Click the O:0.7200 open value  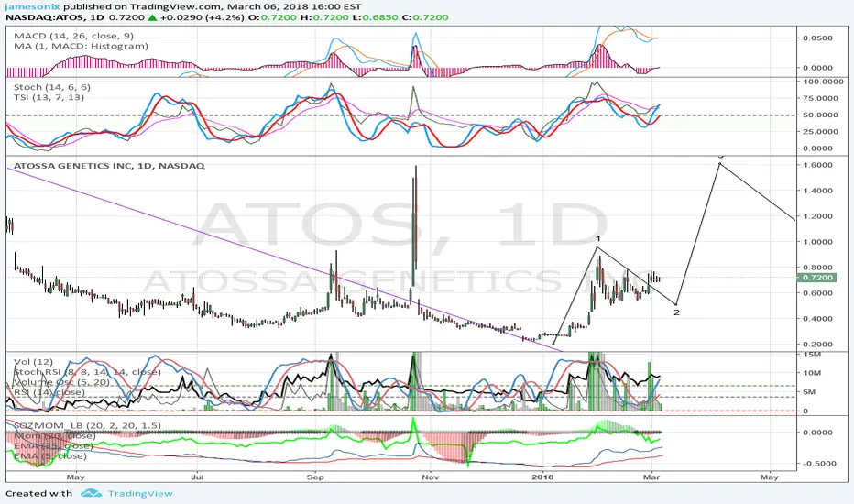pos(272,17)
